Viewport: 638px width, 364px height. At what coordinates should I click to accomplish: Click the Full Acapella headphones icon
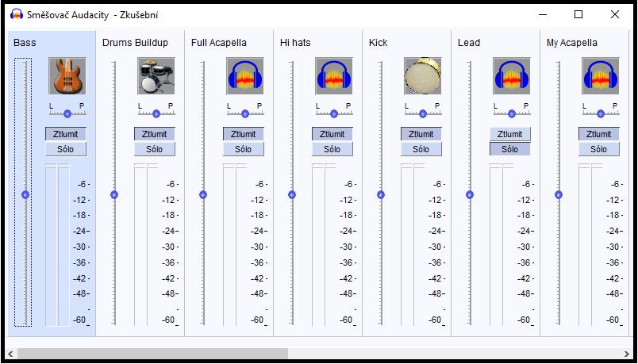tap(245, 76)
